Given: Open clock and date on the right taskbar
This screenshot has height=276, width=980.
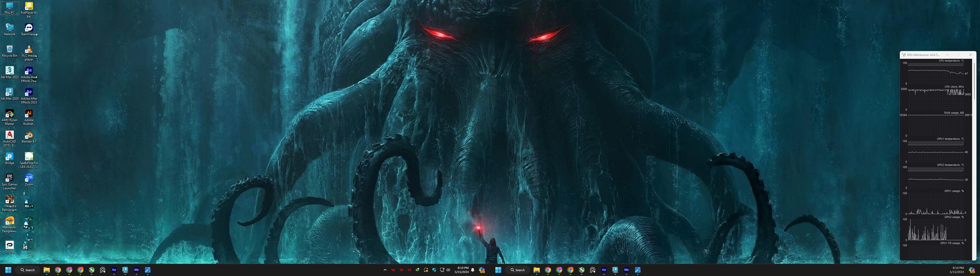Looking at the screenshot, I should [x=957, y=270].
